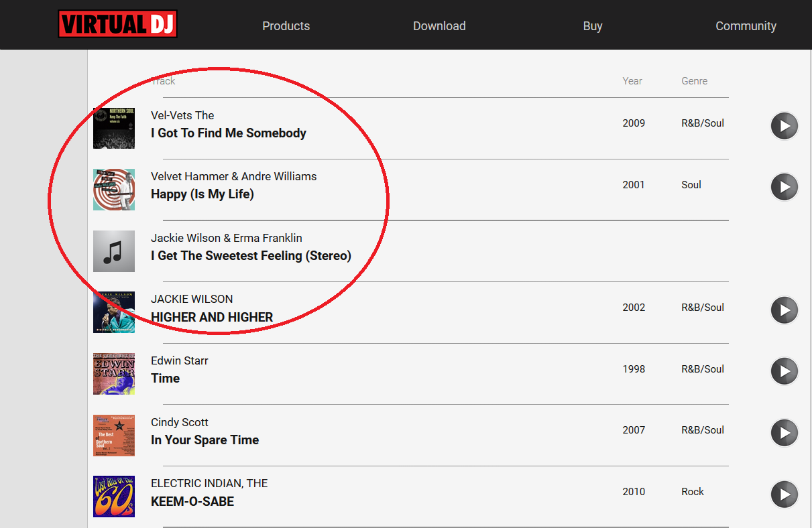
Task: Open "I Get The Sweetest Feeling (Stereo)" title
Action: coord(251,256)
